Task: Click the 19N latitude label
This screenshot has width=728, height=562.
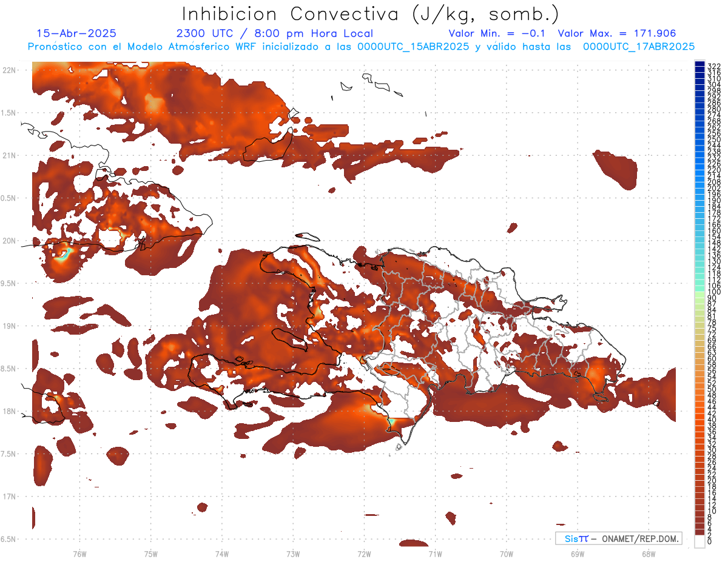Action: pyautogui.click(x=10, y=326)
